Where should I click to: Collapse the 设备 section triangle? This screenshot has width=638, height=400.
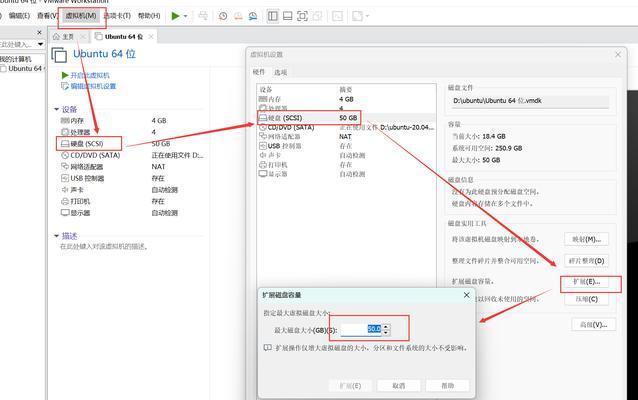tap(57, 109)
